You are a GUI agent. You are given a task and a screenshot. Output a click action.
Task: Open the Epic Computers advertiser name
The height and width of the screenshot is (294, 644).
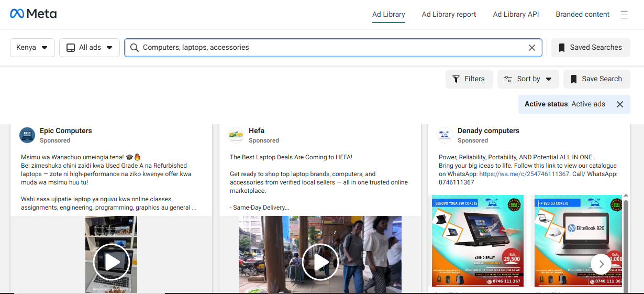pyautogui.click(x=66, y=131)
